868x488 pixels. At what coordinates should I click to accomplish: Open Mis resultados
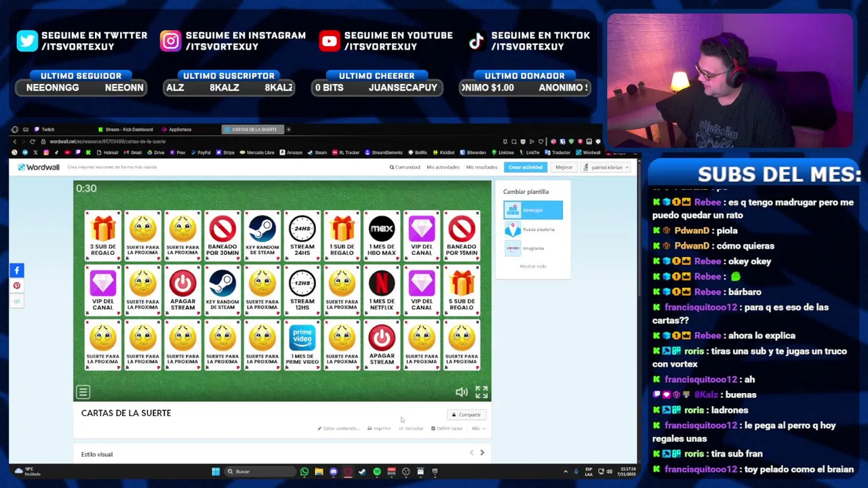pyautogui.click(x=481, y=167)
